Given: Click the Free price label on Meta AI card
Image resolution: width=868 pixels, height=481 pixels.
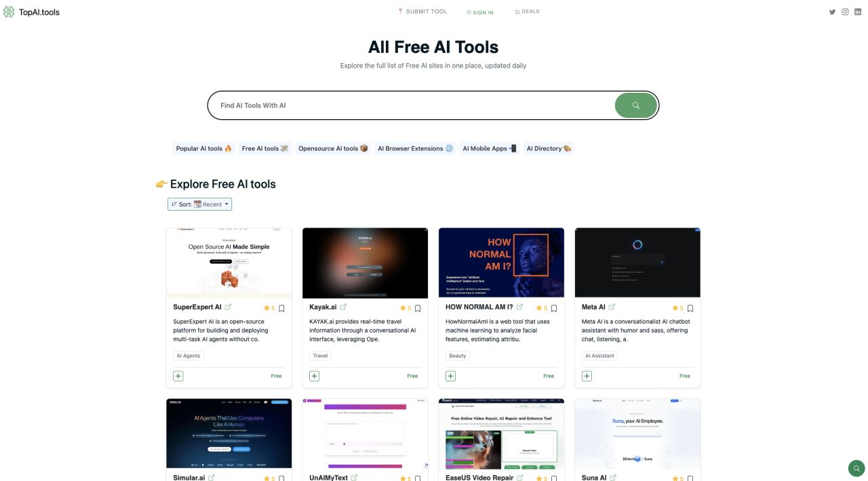Looking at the screenshot, I should tap(685, 376).
